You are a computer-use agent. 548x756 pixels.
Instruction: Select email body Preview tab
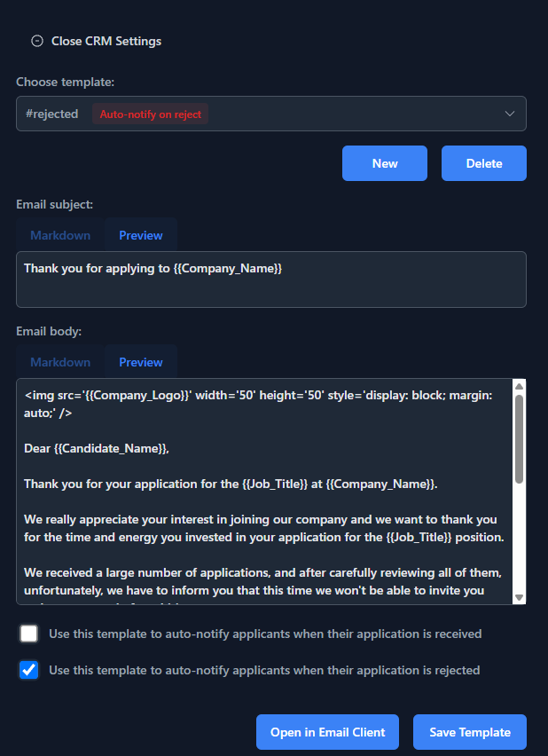[x=141, y=362]
